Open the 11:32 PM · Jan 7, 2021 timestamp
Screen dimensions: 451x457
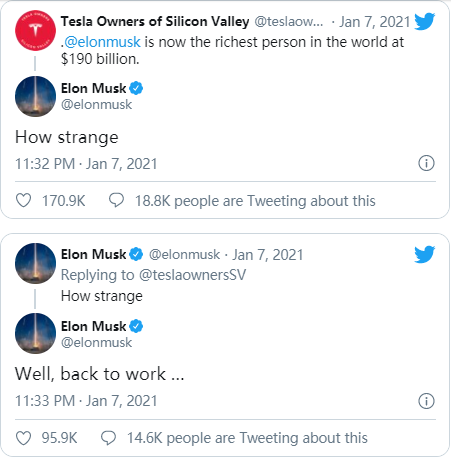(86, 164)
